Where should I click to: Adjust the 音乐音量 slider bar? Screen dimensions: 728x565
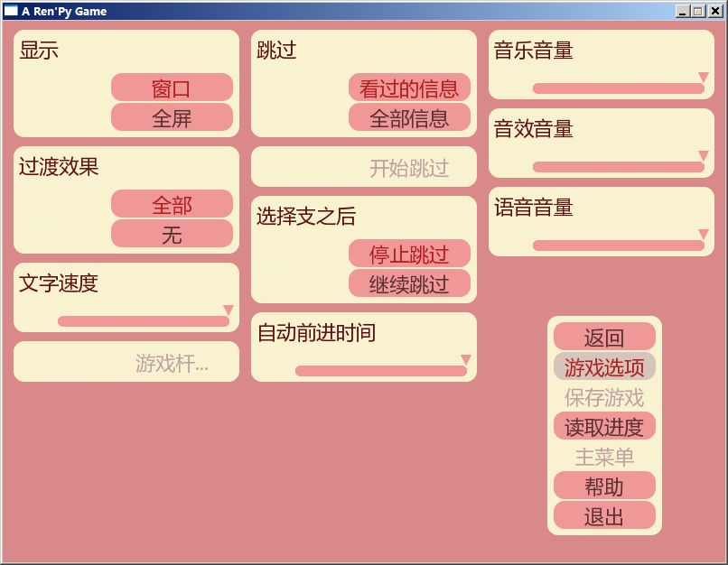619,88
